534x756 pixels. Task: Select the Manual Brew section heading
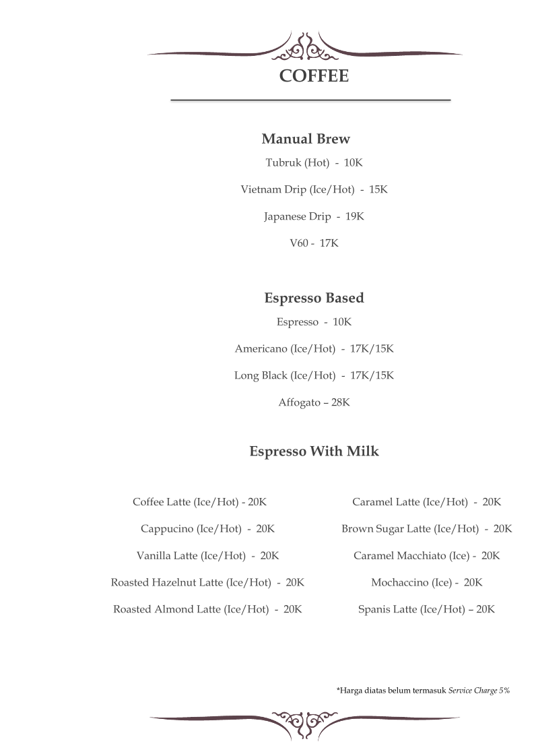(306, 139)
